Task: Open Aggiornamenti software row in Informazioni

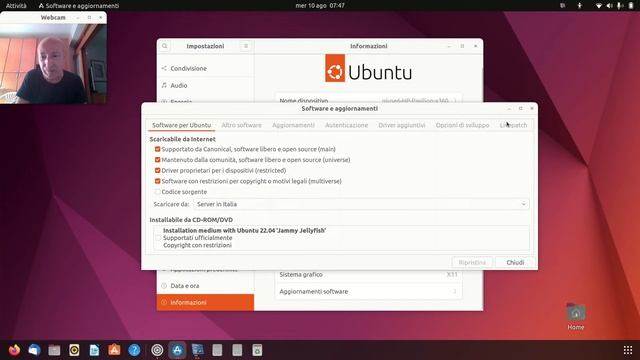Action: pyautogui.click(x=368, y=291)
